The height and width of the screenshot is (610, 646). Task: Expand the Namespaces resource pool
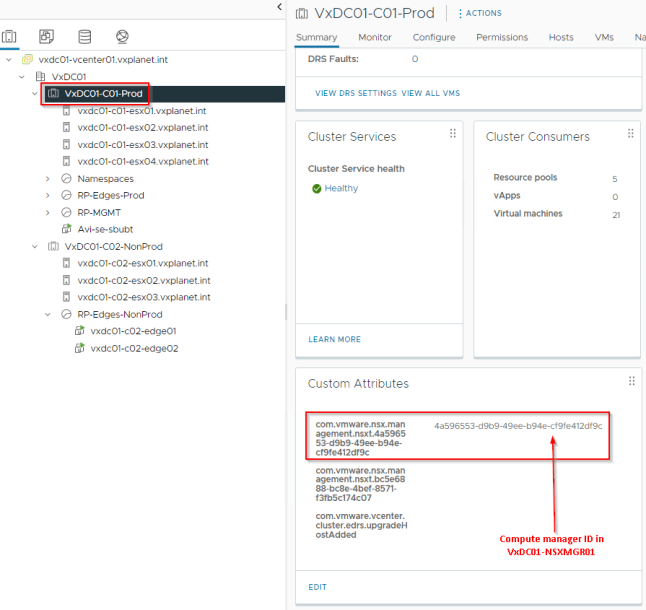click(48, 179)
